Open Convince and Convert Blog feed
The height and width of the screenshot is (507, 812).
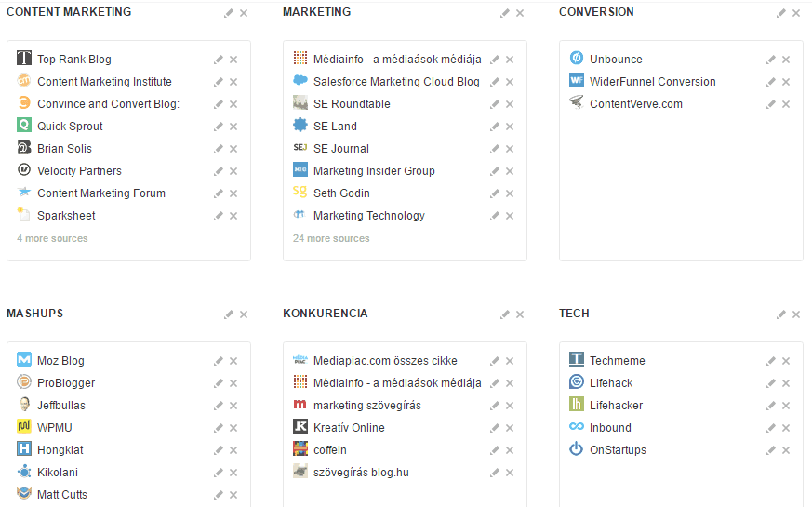(108, 104)
